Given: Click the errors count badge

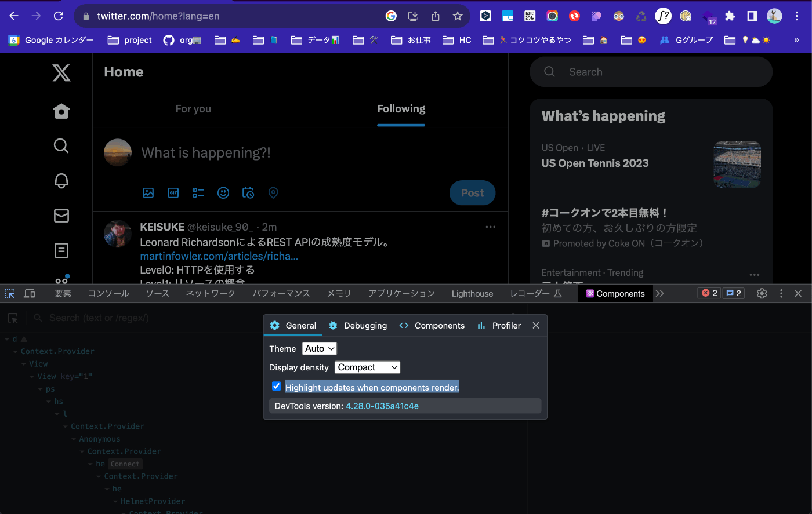Looking at the screenshot, I should click(710, 293).
